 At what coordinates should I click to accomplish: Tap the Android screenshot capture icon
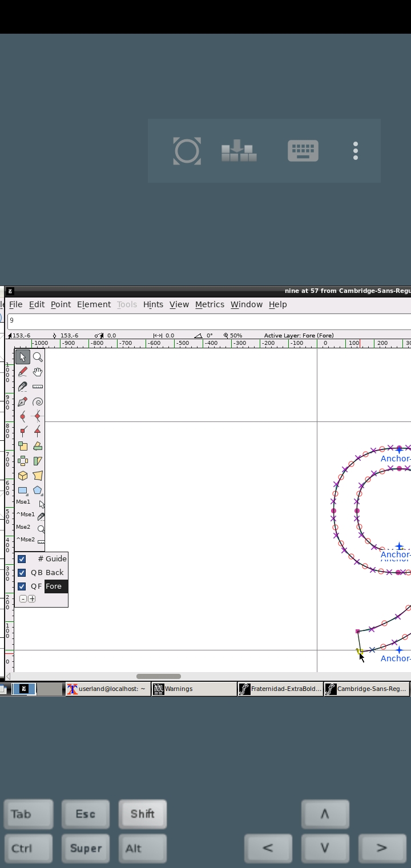click(187, 151)
